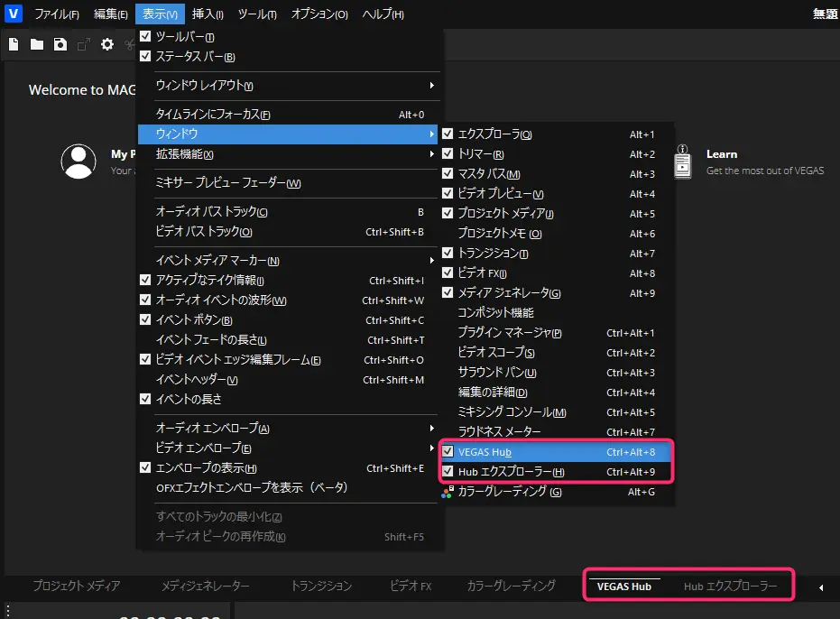The image size is (840, 619).
Task: Open project properties with the gear icon
Action: point(107,44)
